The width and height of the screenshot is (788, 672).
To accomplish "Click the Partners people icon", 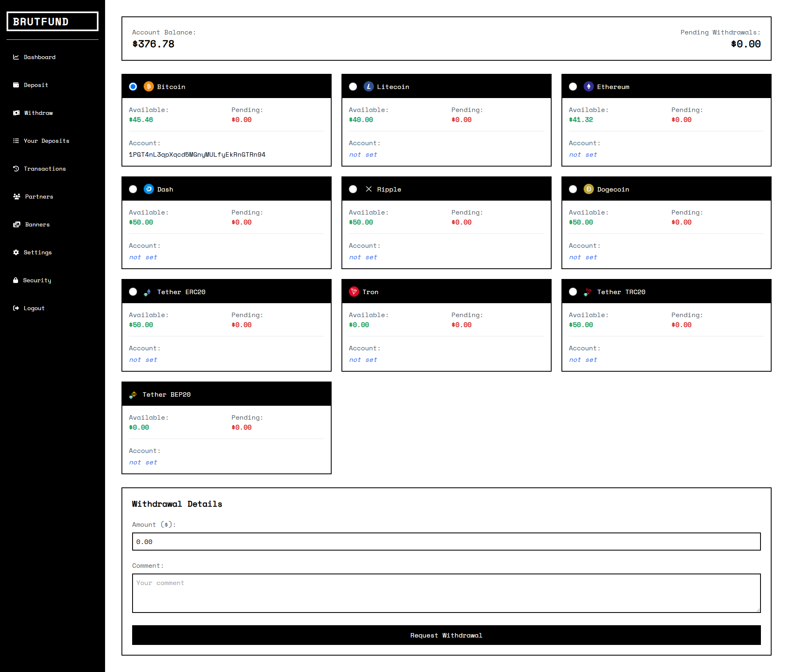I will (17, 197).
